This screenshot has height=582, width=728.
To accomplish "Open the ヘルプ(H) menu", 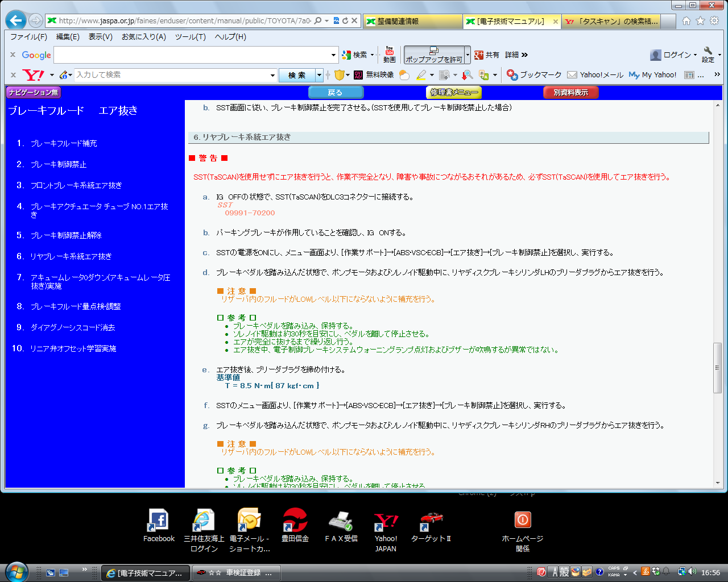I will (x=230, y=36).
